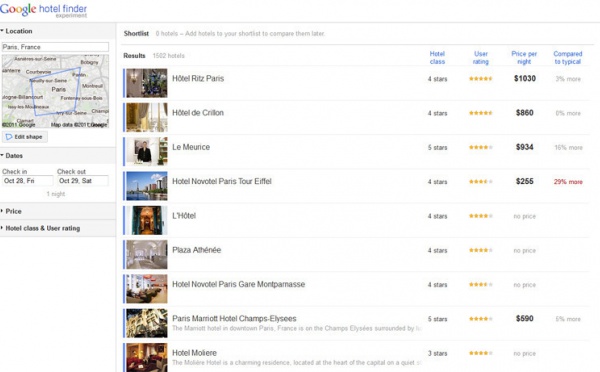Click no price text for Plaza Athénée
600x372 pixels.
525,251
